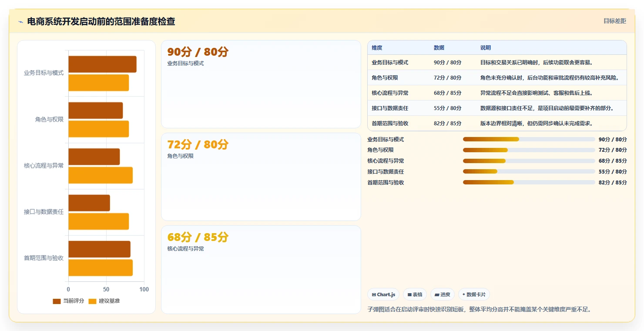Viewport: 644px width, 331px height.
Task: Click the 82分 / 85分 table cell
Action: click(448, 124)
